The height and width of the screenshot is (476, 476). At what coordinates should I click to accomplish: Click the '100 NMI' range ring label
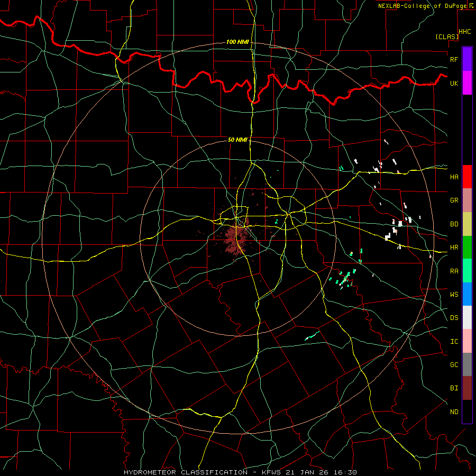pyautogui.click(x=237, y=42)
